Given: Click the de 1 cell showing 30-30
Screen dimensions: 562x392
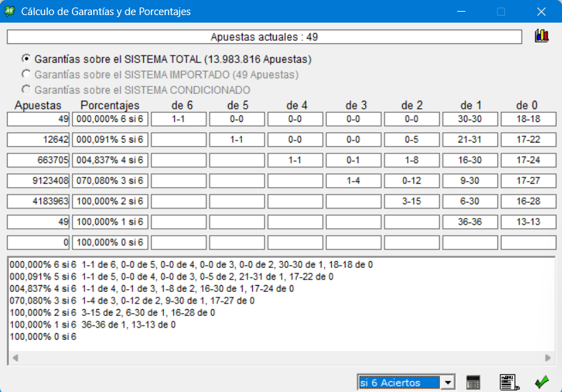Looking at the screenshot, I should pos(470,119).
